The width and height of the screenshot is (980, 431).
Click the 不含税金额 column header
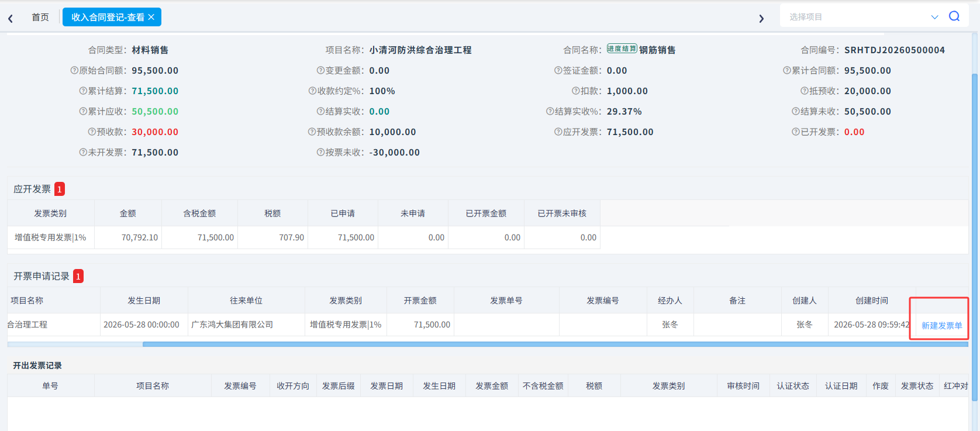543,386
